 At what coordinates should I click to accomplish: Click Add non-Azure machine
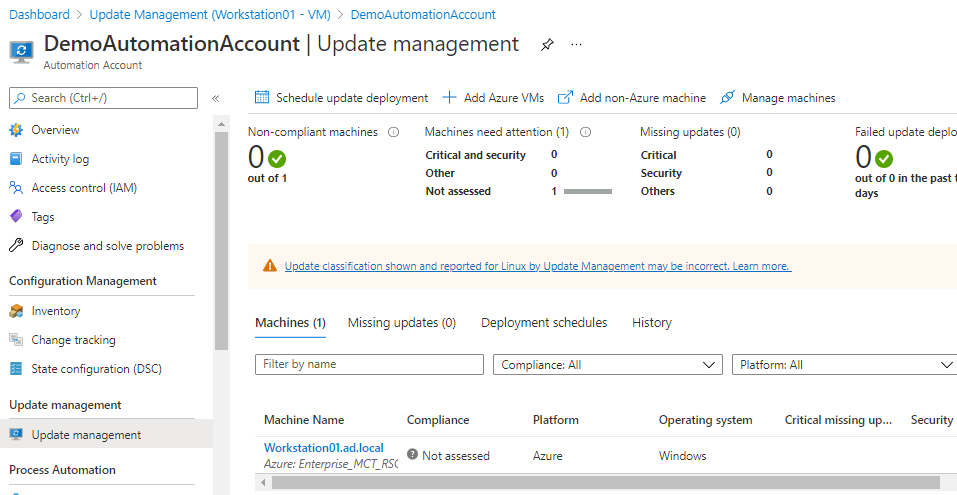click(x=632, y=98)
